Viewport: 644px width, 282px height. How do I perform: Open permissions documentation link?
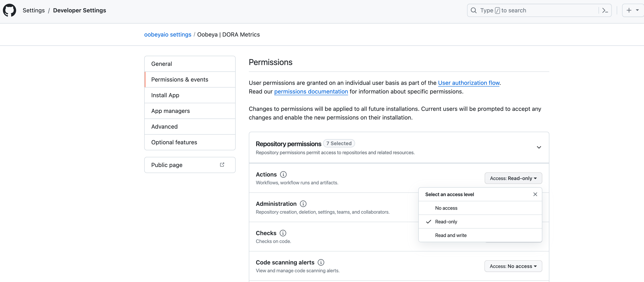(311, 92)
